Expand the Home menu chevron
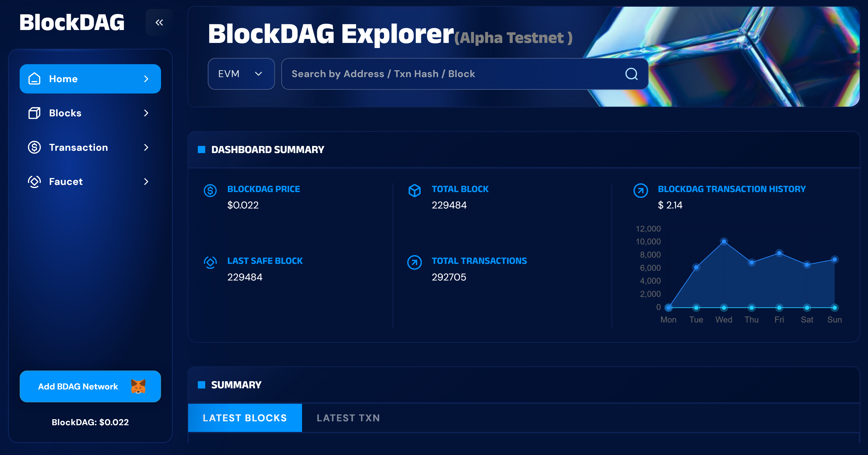The height and width of the screenshot is (455, 868). pyautogui.click(x=146, y=79)
